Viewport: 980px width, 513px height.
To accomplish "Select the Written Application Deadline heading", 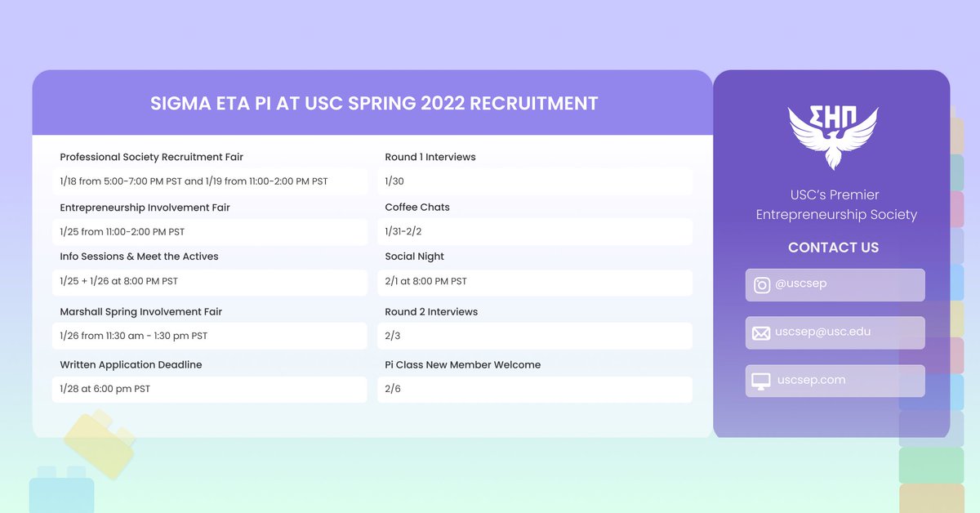I will (131, 364).
